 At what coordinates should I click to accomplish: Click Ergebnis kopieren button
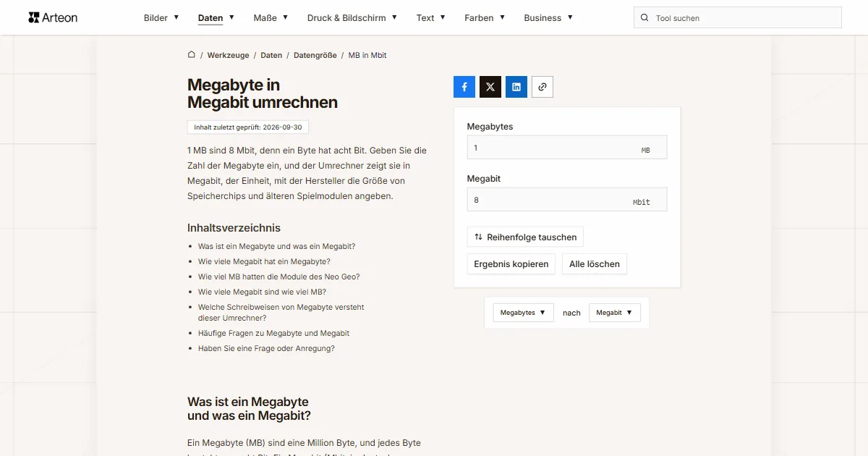(511, 264)
